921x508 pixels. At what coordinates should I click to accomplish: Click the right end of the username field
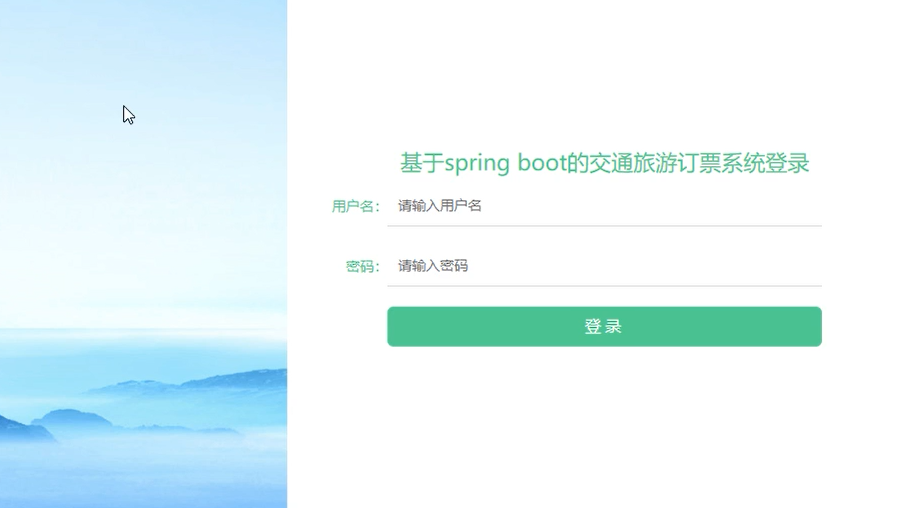point(811,206)
